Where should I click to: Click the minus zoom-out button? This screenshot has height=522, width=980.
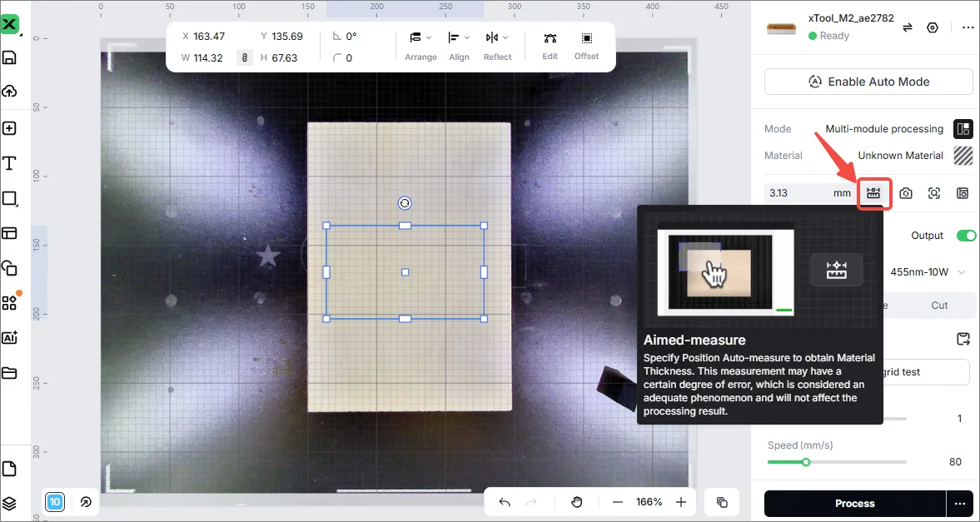[618, 502]
